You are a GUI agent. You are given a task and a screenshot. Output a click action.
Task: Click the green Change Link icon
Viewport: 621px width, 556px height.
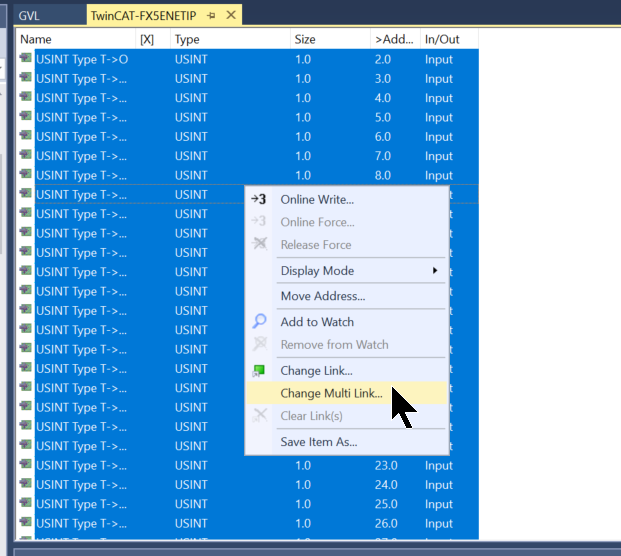click(x=259, y=371)
